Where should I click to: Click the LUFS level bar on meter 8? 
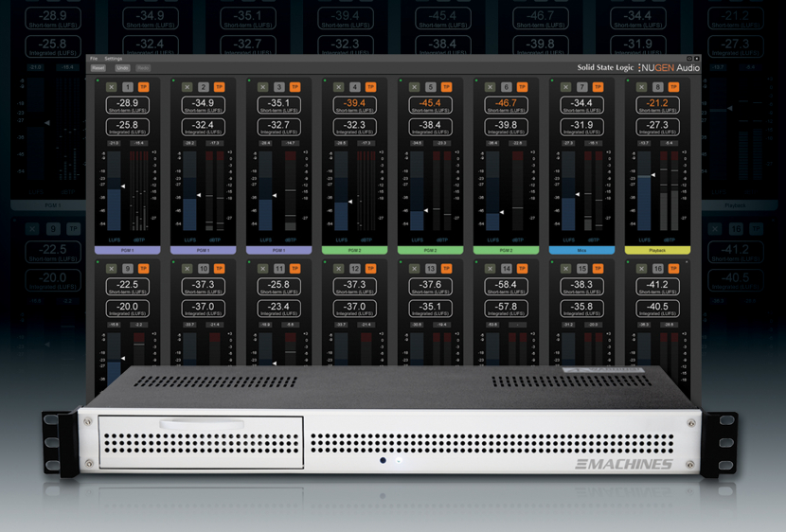tap(644, 191)
